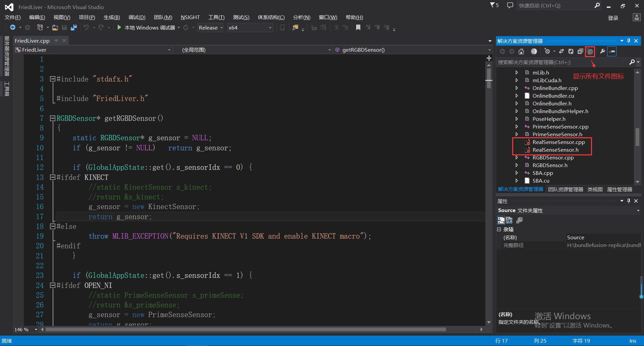This screenshot has width=644, height=346.
Task: Click the quick launch search magnifier icon
Action: (597, 5)
